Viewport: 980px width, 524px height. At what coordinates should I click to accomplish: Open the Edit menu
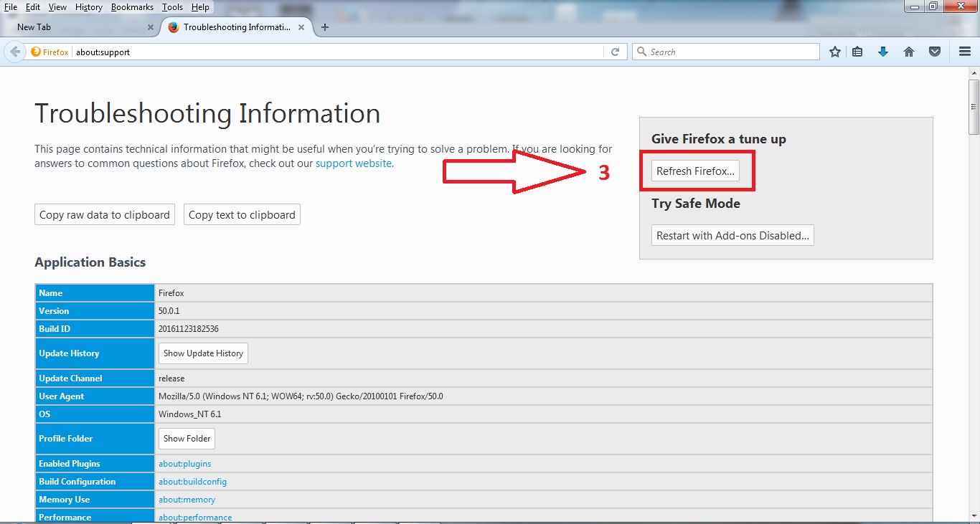pos(33,7)
